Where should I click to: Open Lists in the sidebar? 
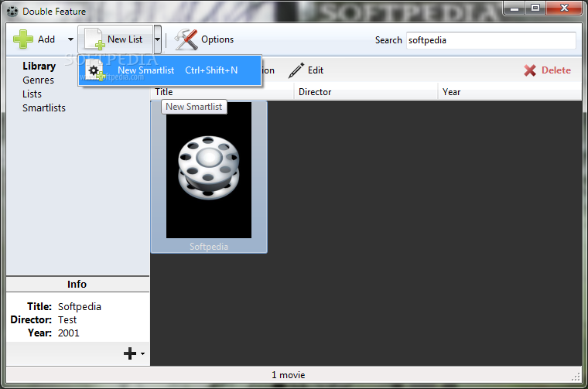tap(32, 94)
